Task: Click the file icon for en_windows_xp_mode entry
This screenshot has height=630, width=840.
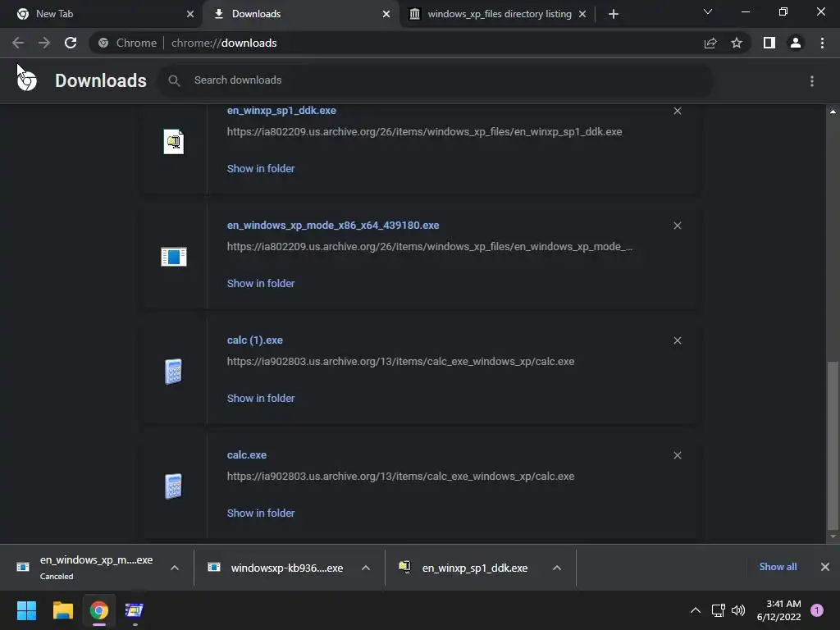Action: coord(174,257)
